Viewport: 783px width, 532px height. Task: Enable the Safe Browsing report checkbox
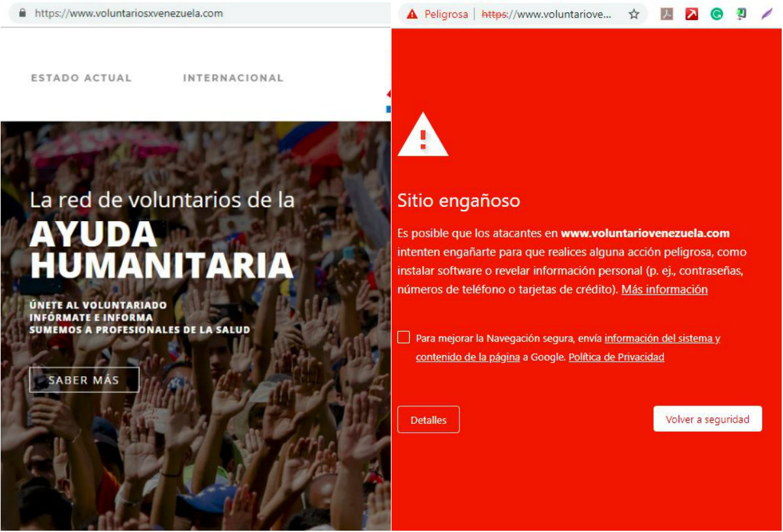tap(404, 337)
